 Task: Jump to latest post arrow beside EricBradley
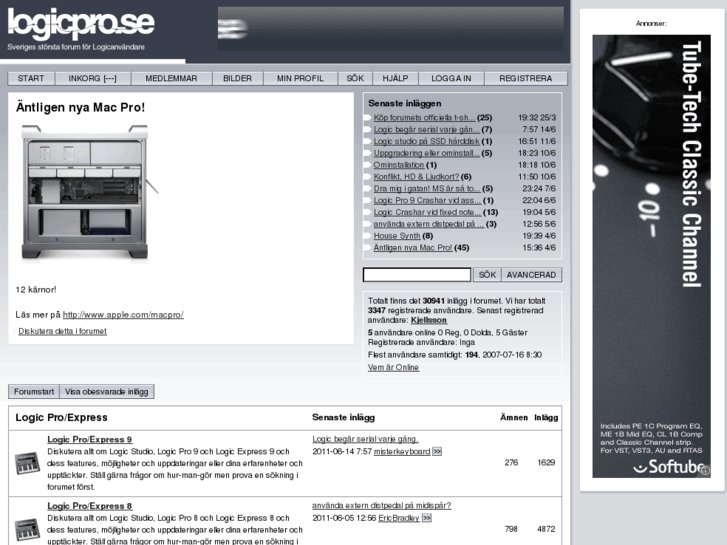point(427,518)
